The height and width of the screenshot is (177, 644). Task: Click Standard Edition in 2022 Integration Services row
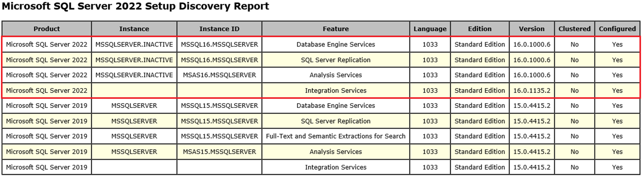480,90
